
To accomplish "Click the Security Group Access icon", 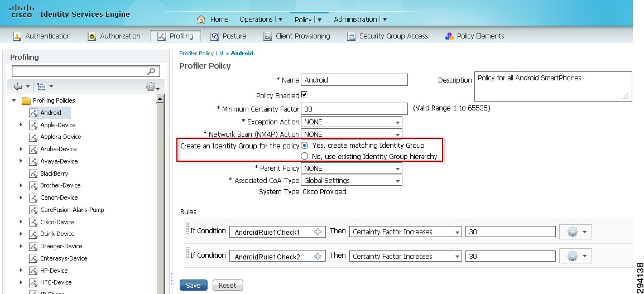I will pos(351,36).
